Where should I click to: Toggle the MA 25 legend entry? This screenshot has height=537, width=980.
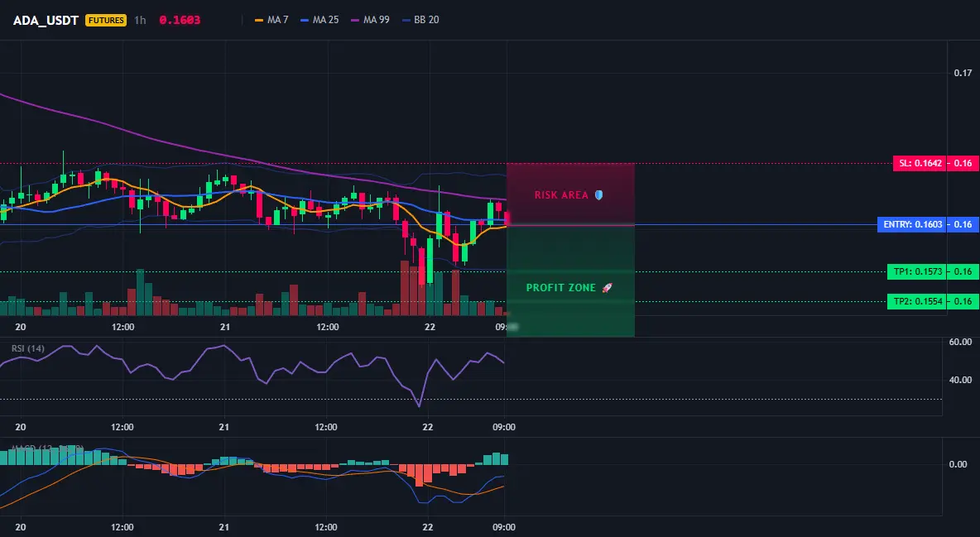click(320, 20)
